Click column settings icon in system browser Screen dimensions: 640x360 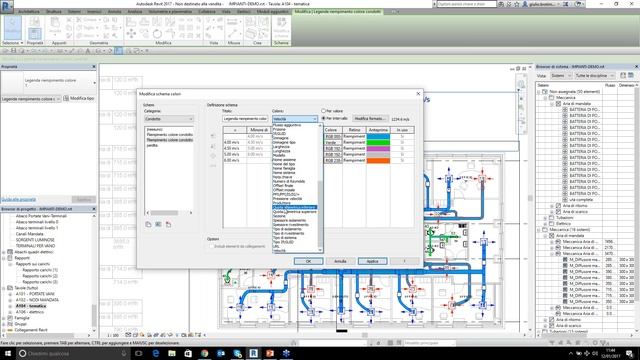coord(631,76)
